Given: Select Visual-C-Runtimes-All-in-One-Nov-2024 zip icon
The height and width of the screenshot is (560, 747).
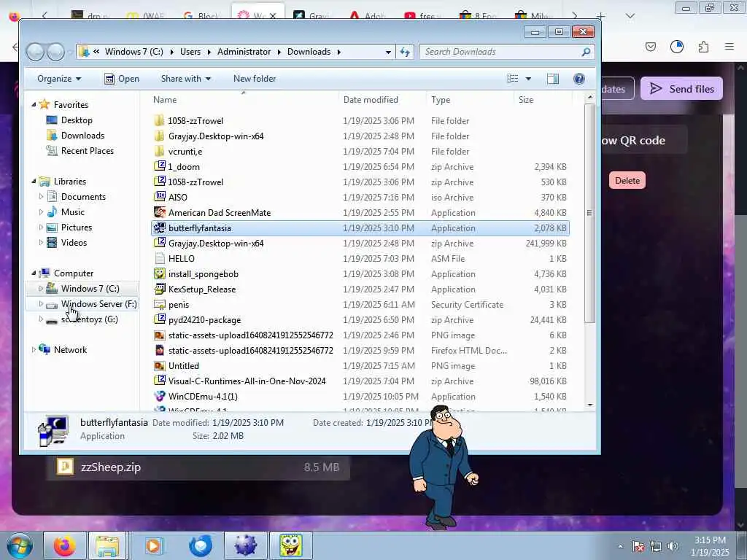Looking at the screenshot, I should click(159, 381).
